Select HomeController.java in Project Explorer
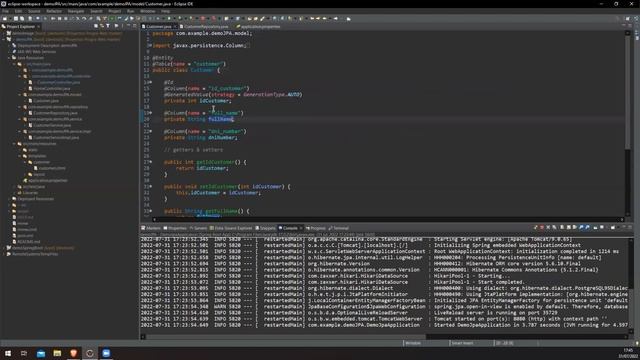Screen dimensions: 640x360 click(52, 88)
